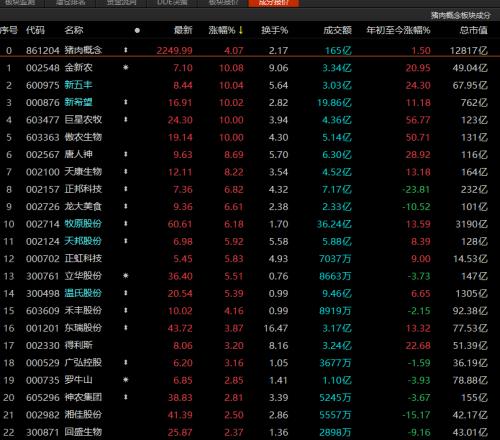The width and height of the screenshot is (500, 440).
Task: Click the star marker beside 罗牛山
Action: [x=126, y=380]
